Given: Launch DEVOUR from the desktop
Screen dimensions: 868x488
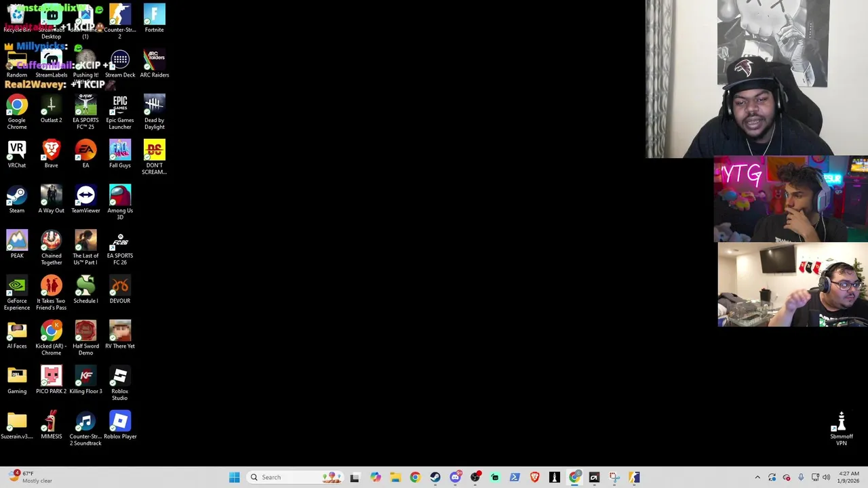Looking at the screenshot, I should [120, 290].
